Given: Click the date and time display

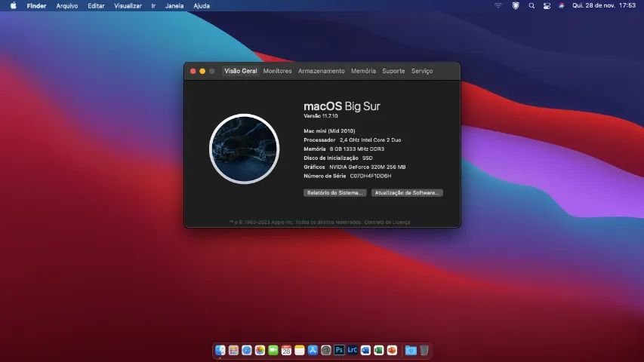Looking at the screenshot, I should pos(604,6).
